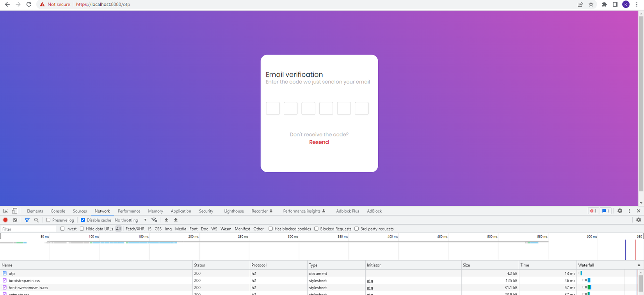This screenshot has width=644, height=295.
Task: Filter requests by Img type
Action: tap(168, 229)
